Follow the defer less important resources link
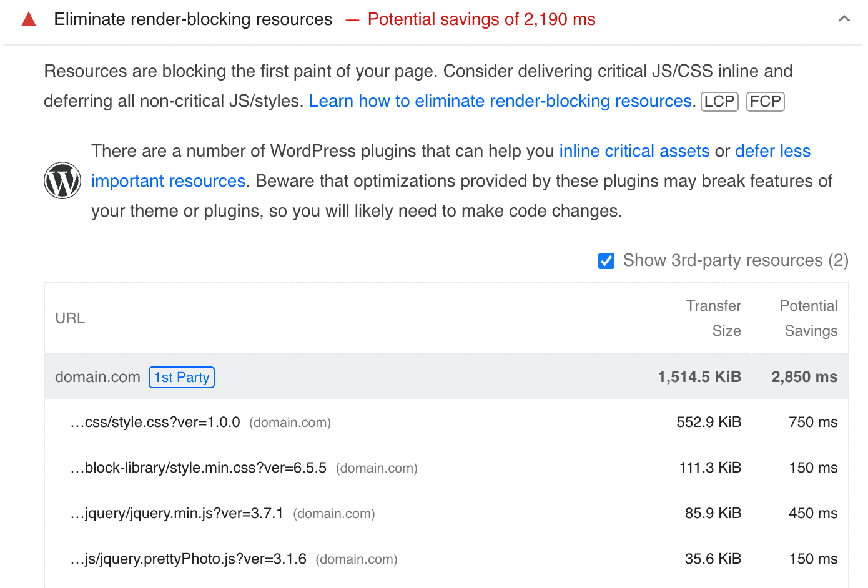The width and height of the screenshot is (868, 588). (772, 151)
